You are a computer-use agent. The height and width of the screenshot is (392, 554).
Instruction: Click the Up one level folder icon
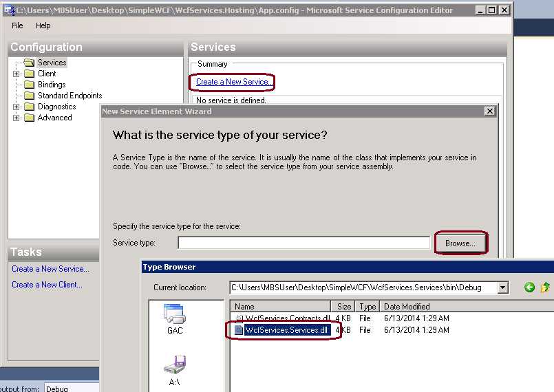click(545, 287)
